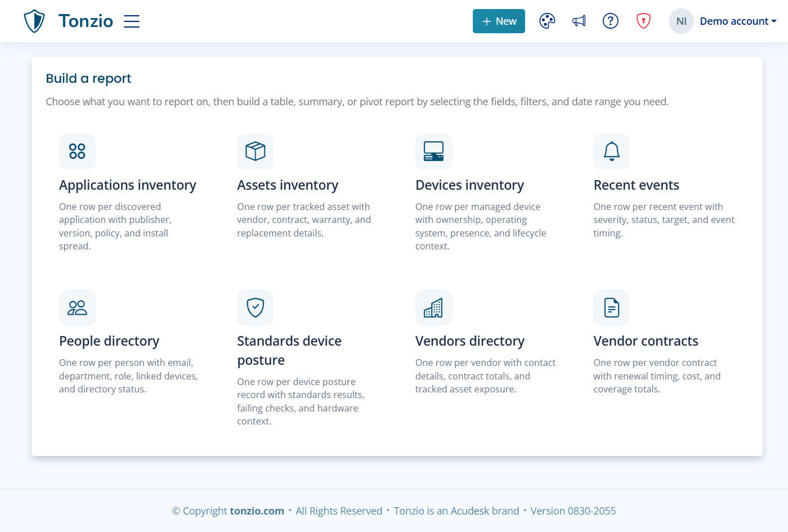Click the Vendor contracts document icon

[x=612, y=307]
